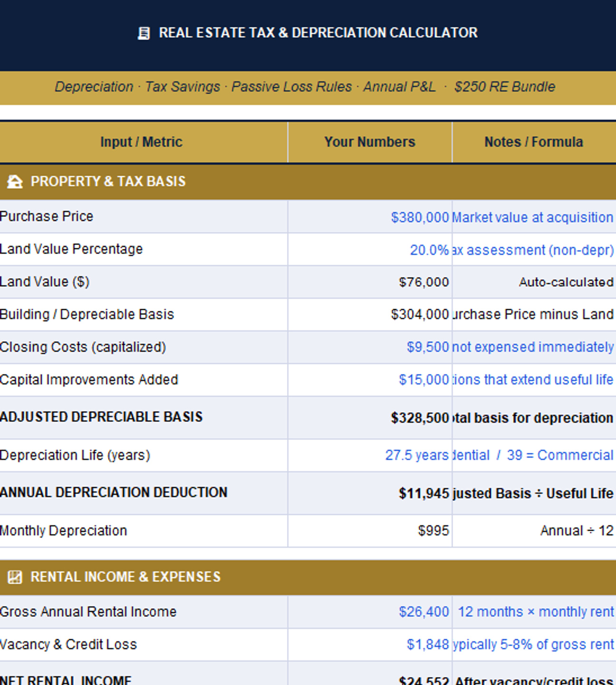Image resolution: width=616 pixels, height=685 pixels.
Task: Click the 'Monthly Depreciation' row label
Action: 64,531
